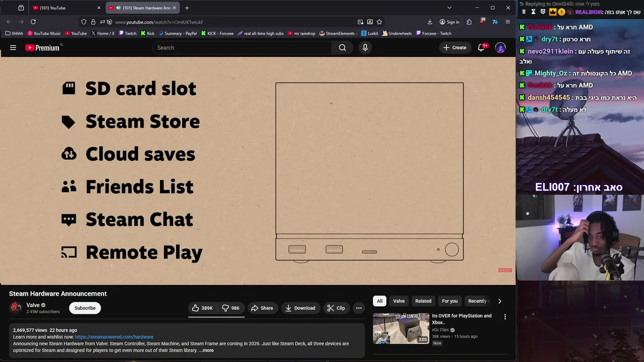Open the Lurkit bookmark

click(x=370, y=33)
